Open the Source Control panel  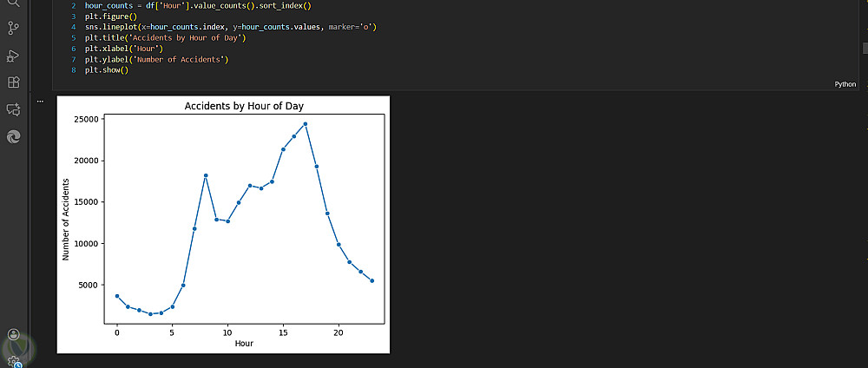coord(13,28)
